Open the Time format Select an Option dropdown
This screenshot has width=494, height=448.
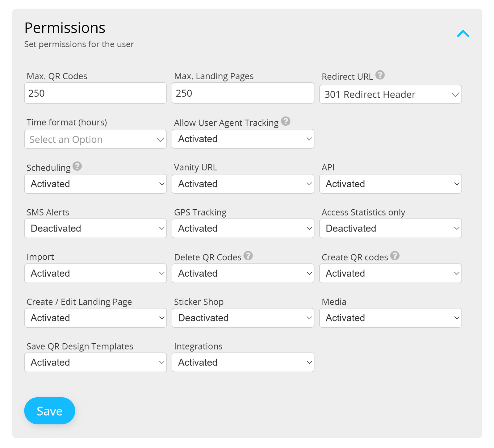(x=95, y=139)
